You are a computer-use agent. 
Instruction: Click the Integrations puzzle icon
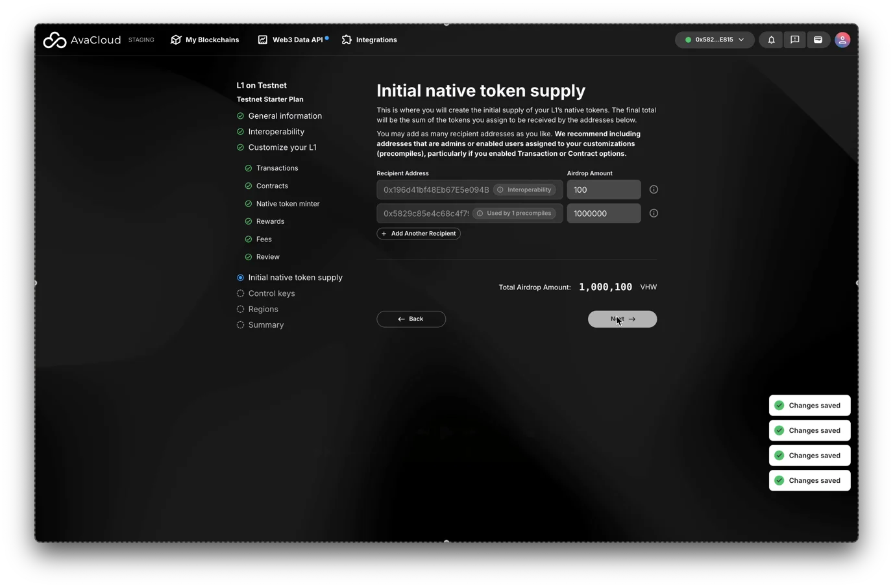click(347, 40)
